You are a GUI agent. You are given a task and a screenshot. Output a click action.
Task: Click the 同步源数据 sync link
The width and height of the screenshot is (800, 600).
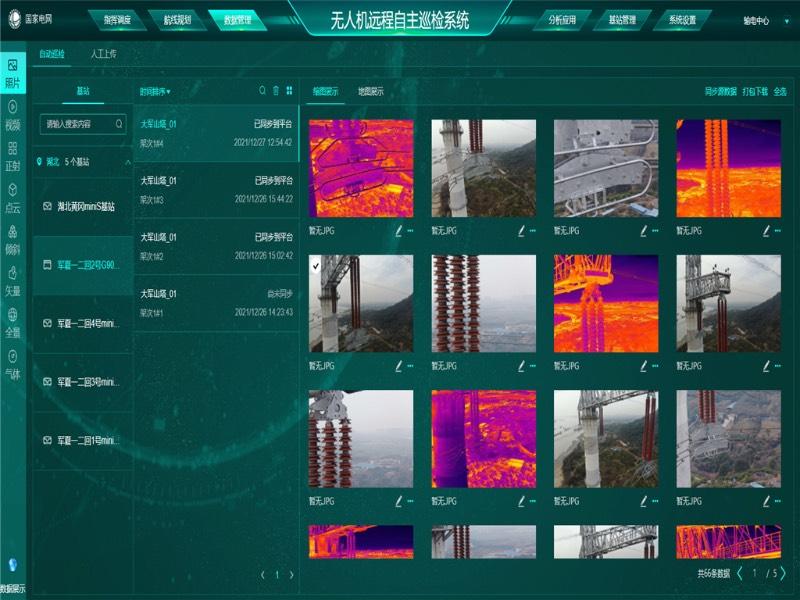(720, 91)
